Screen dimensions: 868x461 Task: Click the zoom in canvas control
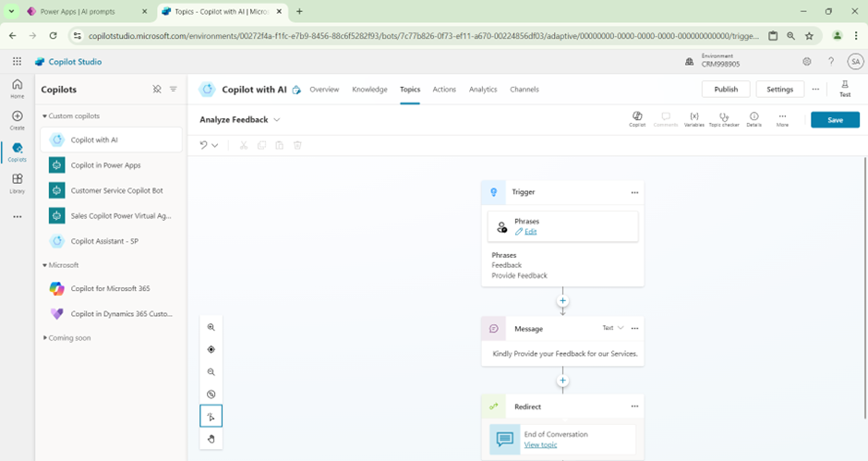pos(211,328)
